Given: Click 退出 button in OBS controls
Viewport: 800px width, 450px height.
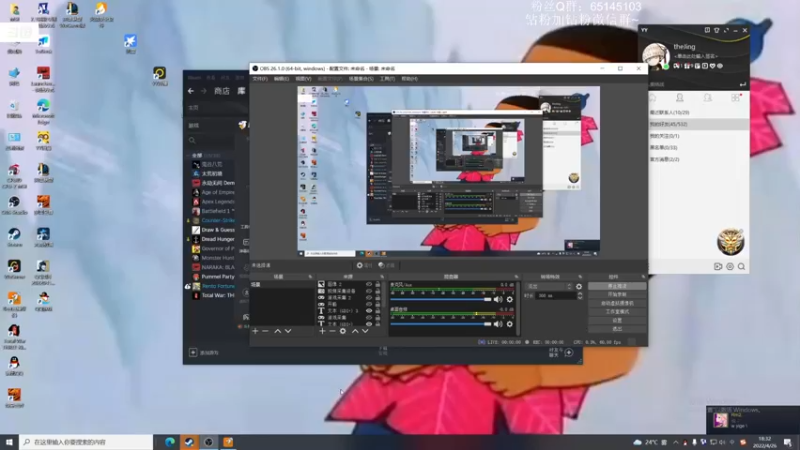Looking at the screenshot, I should pos(617,329).
